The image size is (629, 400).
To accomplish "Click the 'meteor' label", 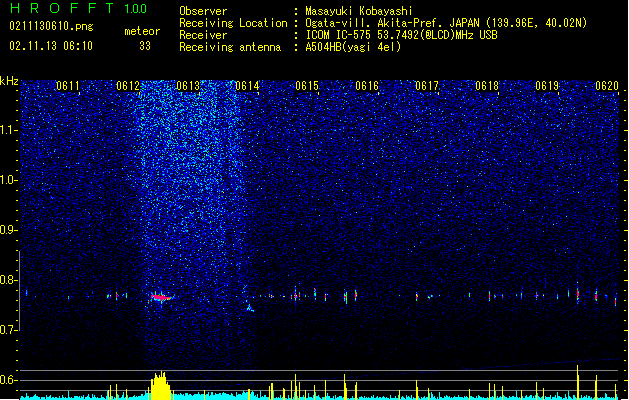I will coord(142,31).
